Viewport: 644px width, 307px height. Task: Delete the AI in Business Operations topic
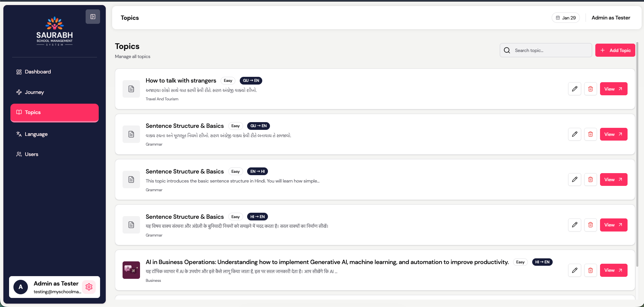click(590, 270)
